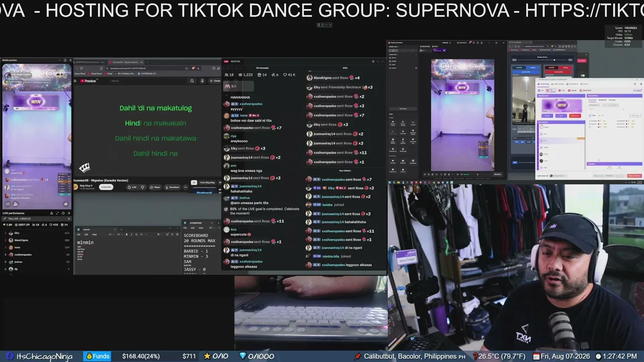Click the 1,233 views counter in chat window
The image size is (644, 362).
click(x=246, y=74)
